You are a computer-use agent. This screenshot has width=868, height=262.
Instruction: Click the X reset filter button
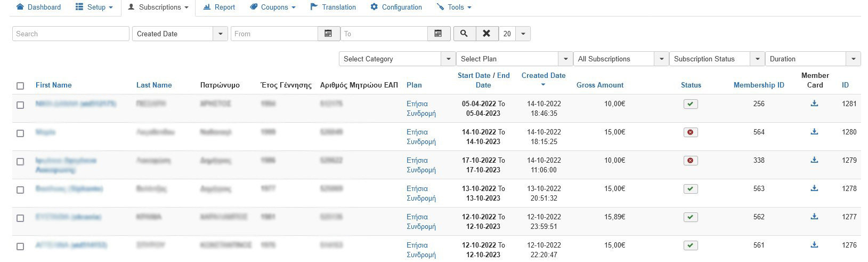tap(486, 34)
